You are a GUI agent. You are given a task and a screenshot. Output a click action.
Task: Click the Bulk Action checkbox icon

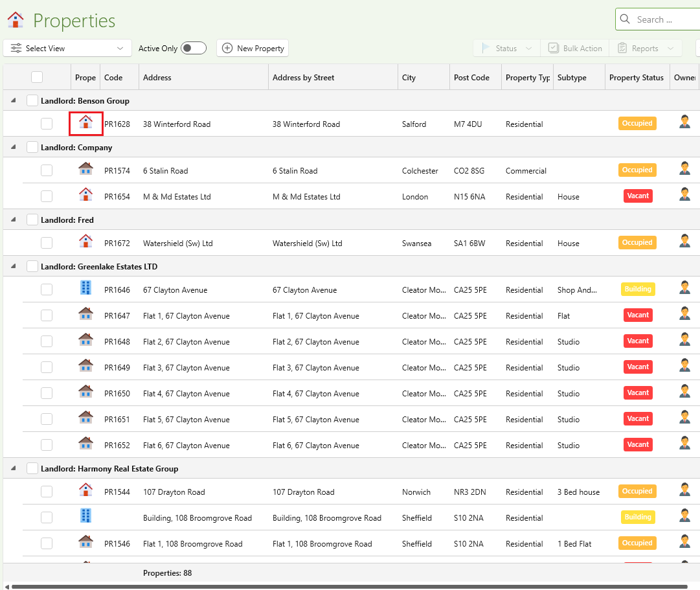(x=554, y=48)
